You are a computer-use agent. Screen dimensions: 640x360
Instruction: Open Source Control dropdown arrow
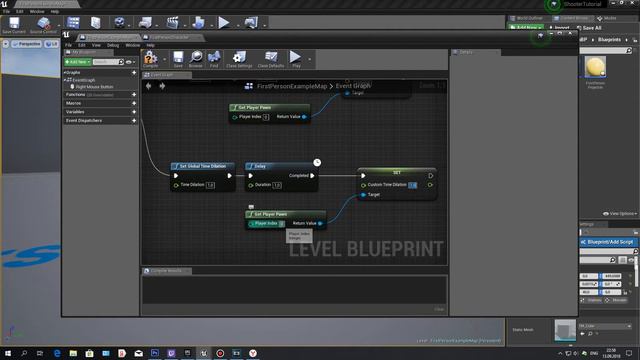pos(60,25)
